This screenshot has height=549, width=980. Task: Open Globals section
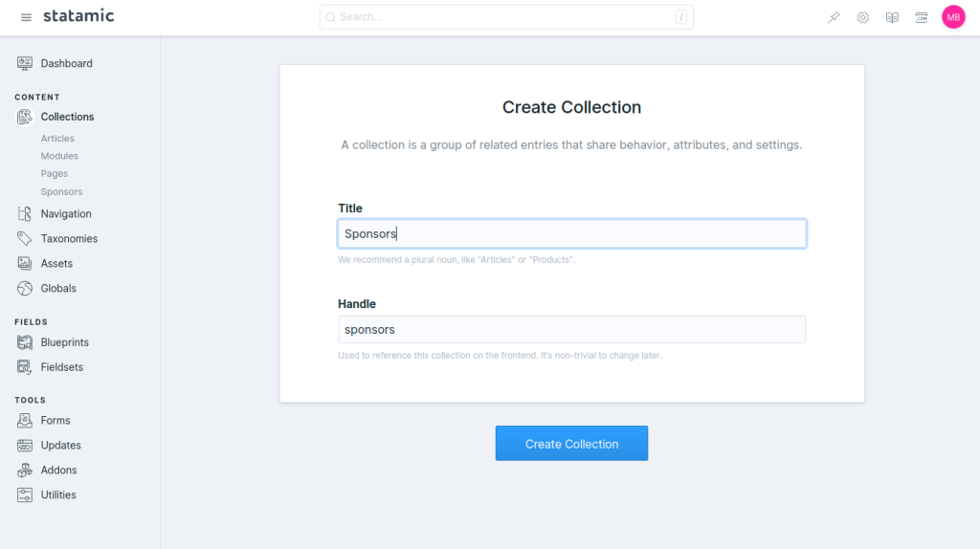coord(58,289)
